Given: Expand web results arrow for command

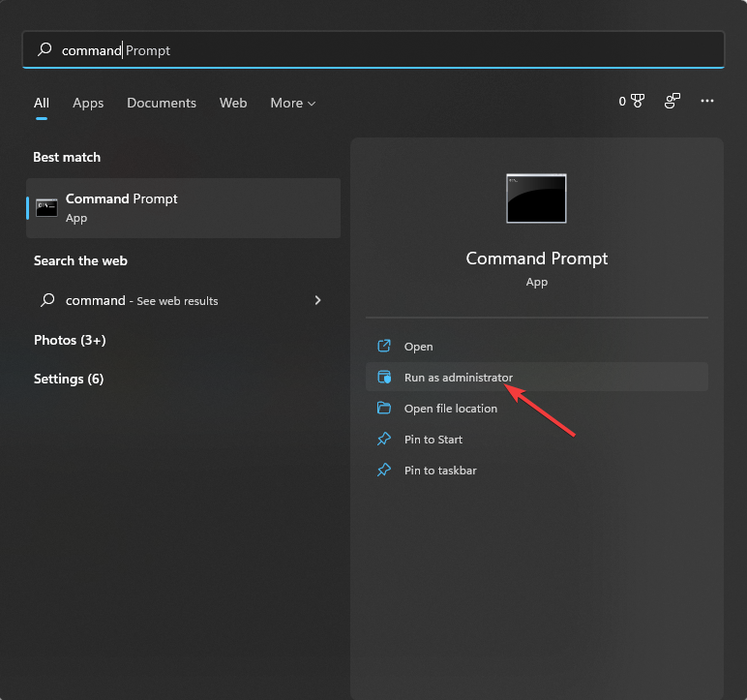Looking at the screenshot, I should (317, 301).
